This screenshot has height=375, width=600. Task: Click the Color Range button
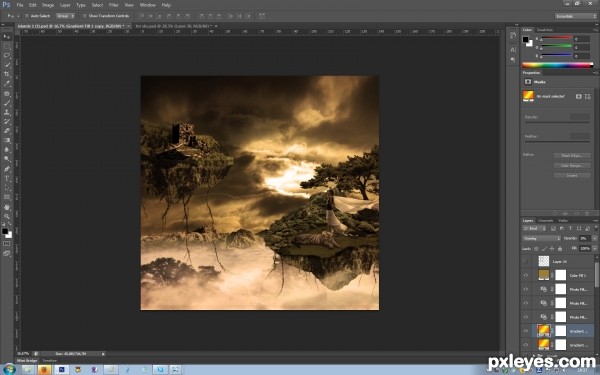tap(572, 166)
